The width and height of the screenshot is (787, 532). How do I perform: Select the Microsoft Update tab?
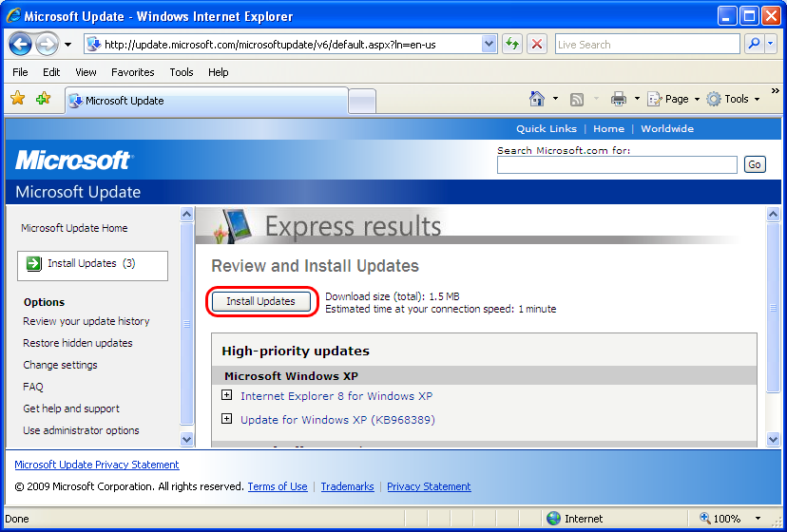click(206, 101)
